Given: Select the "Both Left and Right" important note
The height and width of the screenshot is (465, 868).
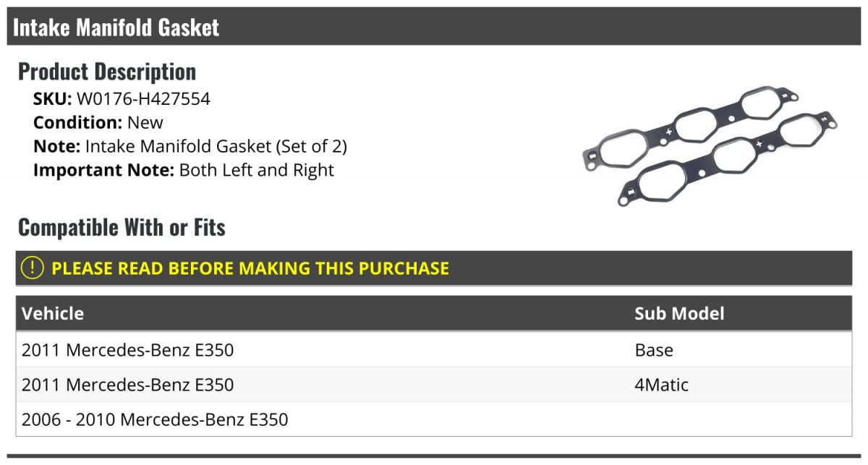Looking at the screenshot, I should pyautogui.click(x=257, y=171).
